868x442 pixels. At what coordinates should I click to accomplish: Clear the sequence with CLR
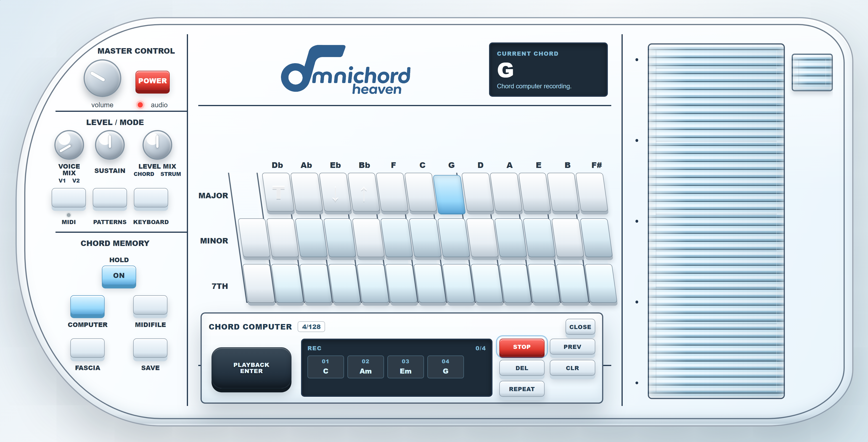pos(572,368)
